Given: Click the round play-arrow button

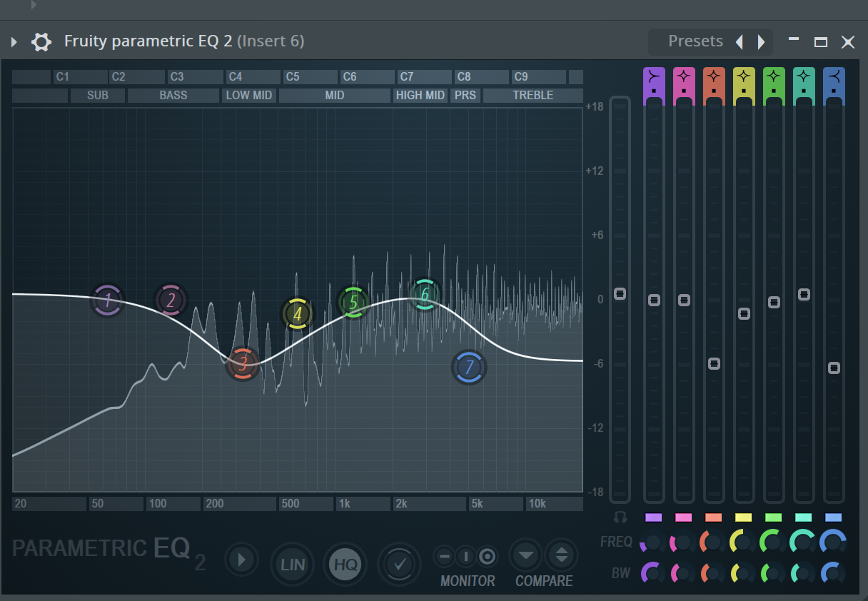Looking at the screenshot, I should point(241,560).
